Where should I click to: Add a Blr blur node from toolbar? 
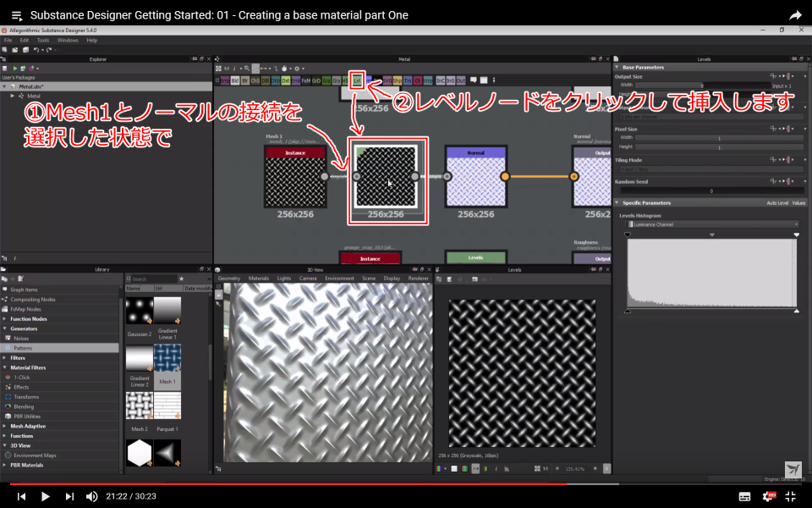(x=245, y=80)
